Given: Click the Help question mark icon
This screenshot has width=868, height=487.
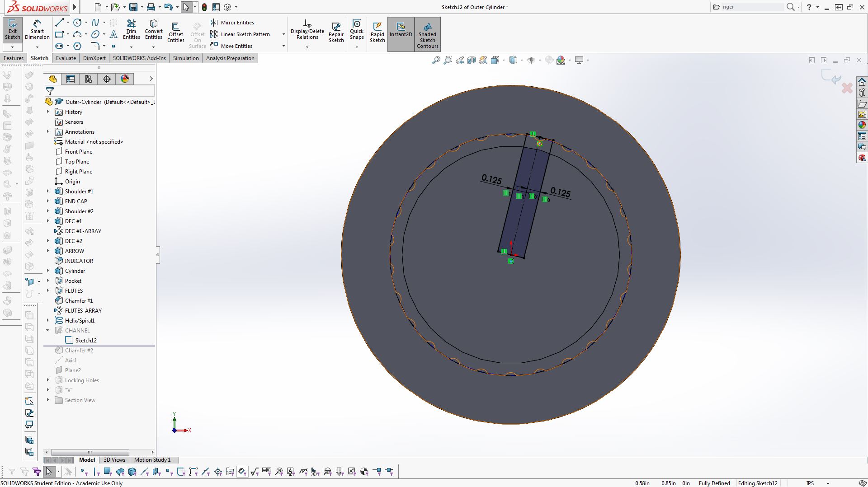Looking at the screenshot, I should [x=809, y=7].
